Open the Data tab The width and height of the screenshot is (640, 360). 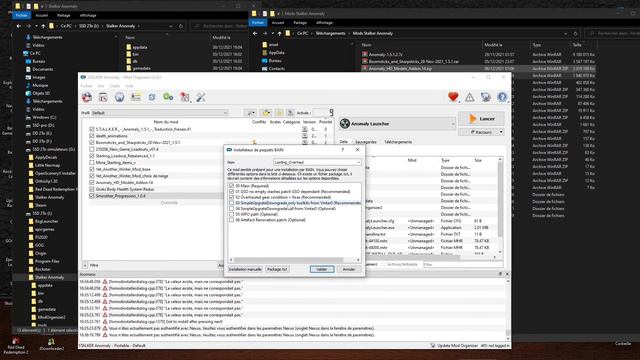[x=344, y=142]
